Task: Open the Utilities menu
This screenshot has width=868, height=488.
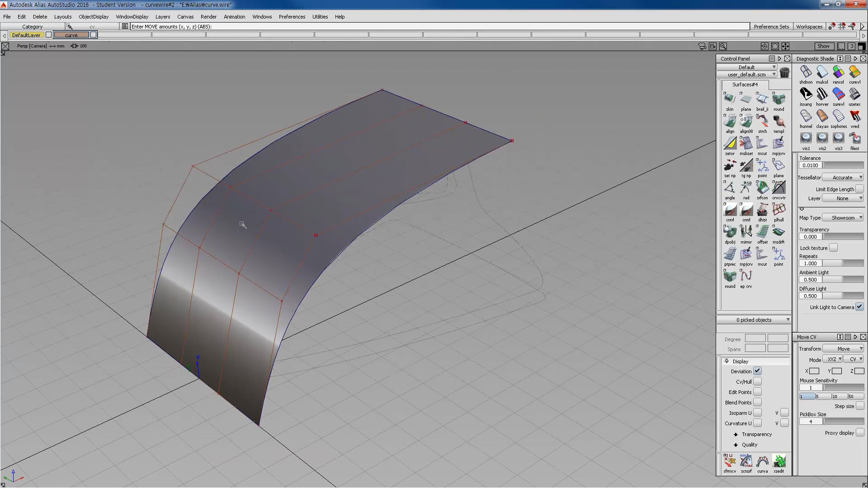Action: pyautogui.click(x=320, y=17)
